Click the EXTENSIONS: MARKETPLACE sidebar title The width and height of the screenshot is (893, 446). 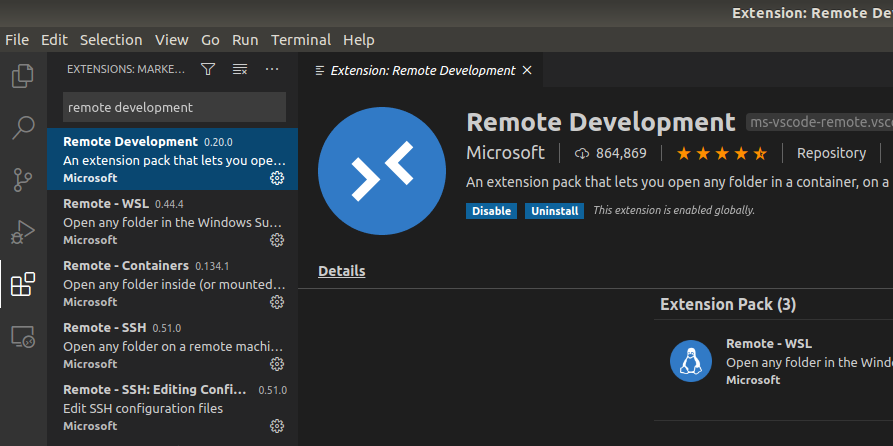[x=126, y=69]
